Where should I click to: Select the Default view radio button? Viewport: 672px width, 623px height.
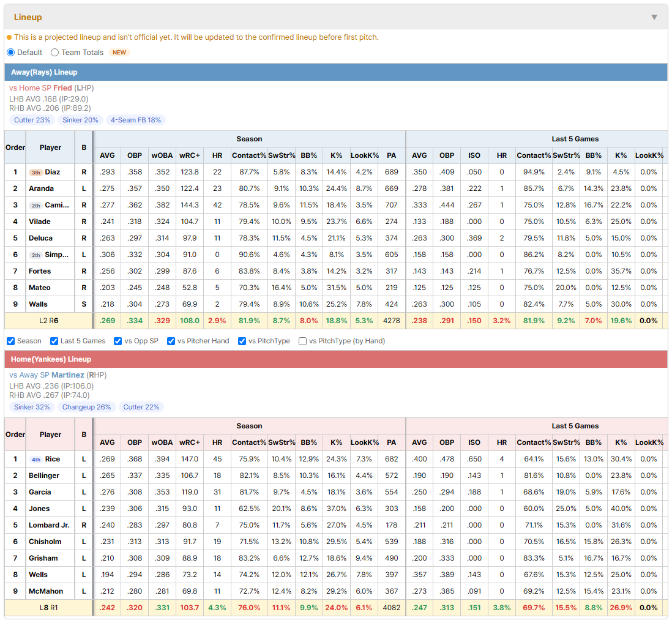tap(11, 52)
